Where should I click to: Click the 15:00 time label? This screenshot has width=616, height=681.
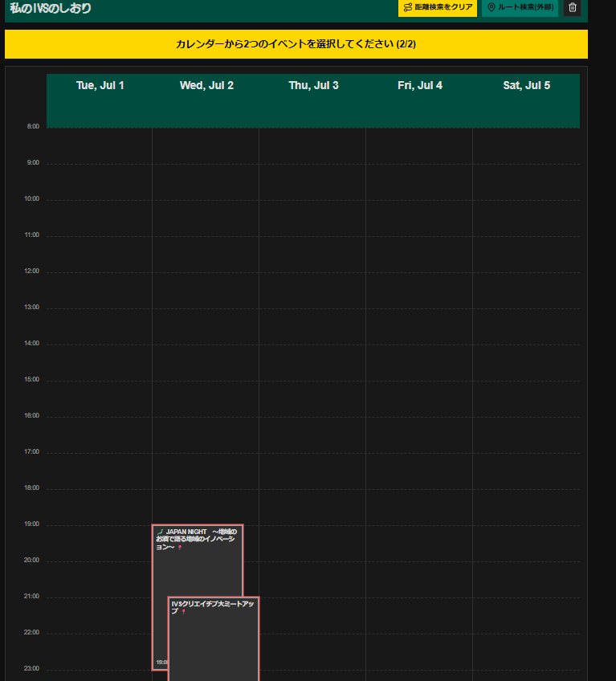(x=31, y=379)
